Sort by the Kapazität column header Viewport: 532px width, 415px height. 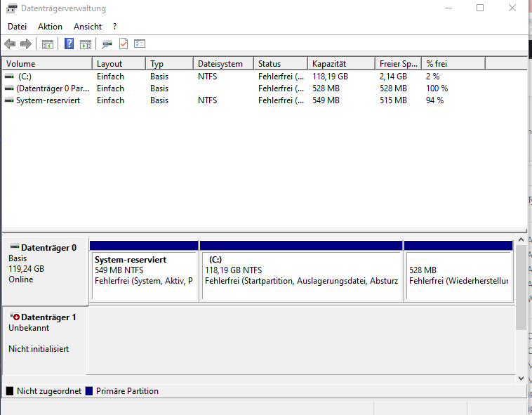[342, 64]
